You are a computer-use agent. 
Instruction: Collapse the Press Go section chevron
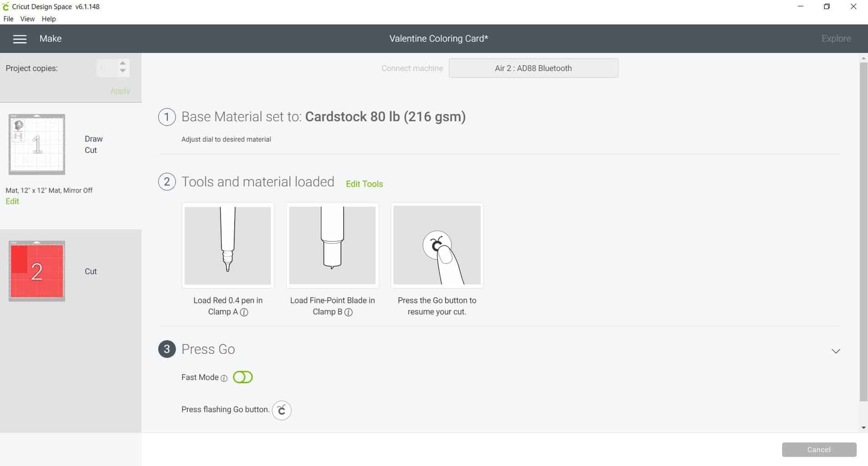coord(836,351)
